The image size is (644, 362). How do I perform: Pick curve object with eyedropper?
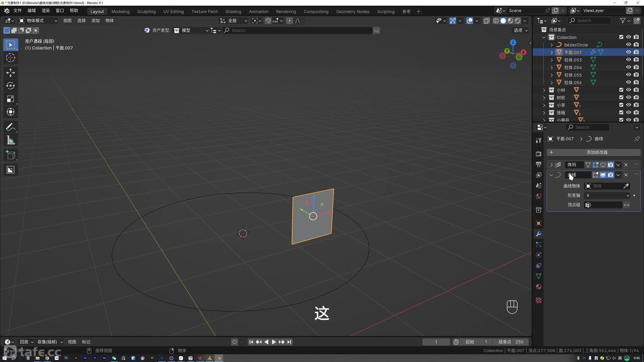[626, 186]
